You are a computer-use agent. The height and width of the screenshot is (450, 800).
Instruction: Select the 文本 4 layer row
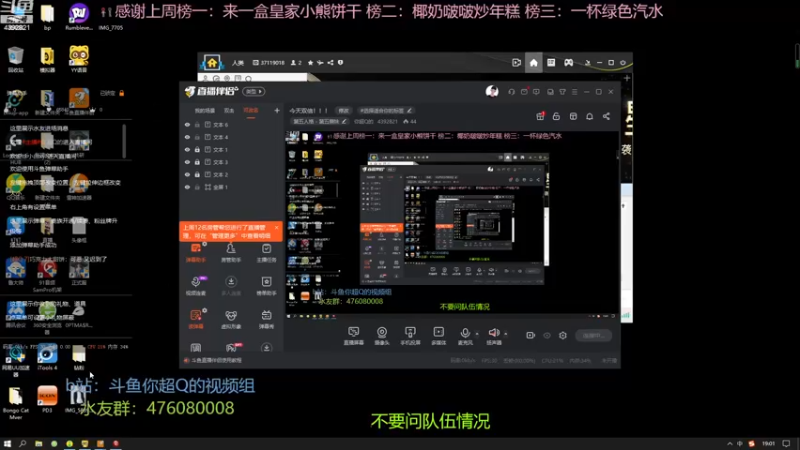pos(232,137)
